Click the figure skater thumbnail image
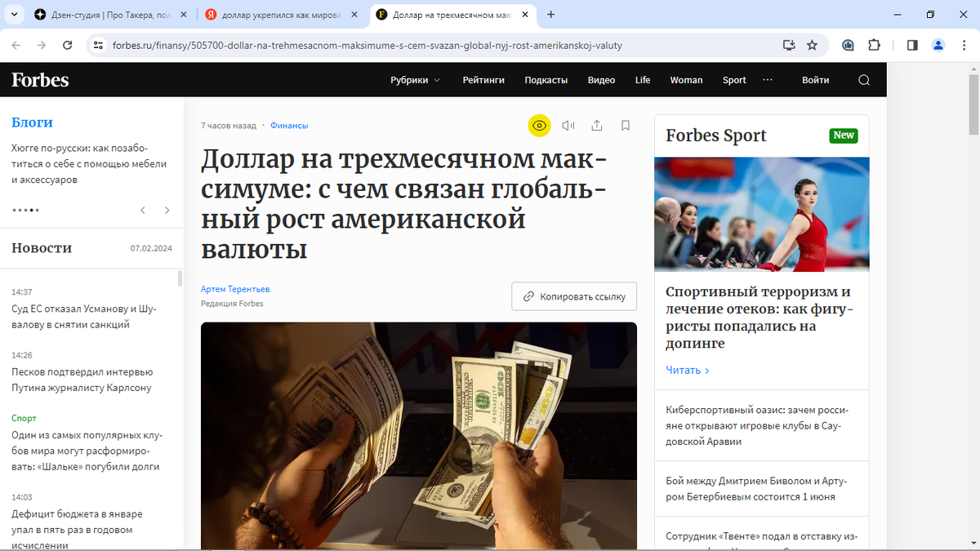 (761, 215)
